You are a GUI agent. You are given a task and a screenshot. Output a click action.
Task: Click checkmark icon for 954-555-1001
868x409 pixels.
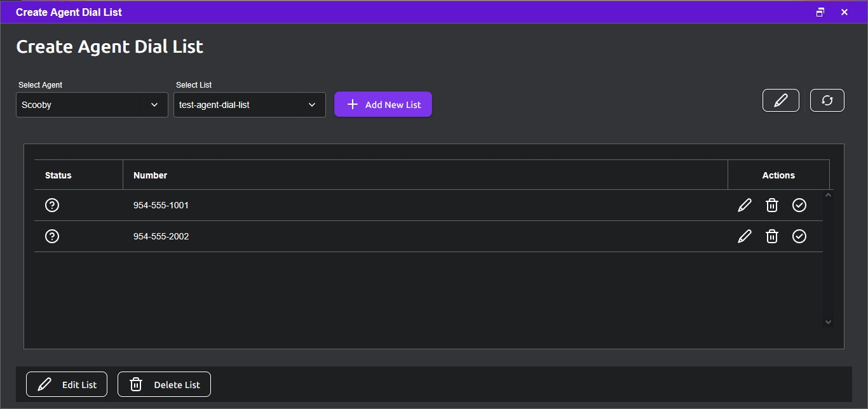799,205
